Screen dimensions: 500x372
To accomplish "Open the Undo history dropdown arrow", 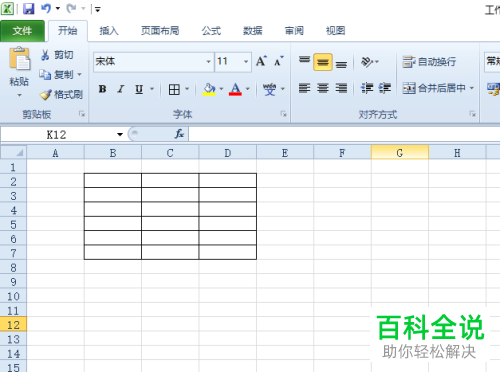I will (58, 9).
